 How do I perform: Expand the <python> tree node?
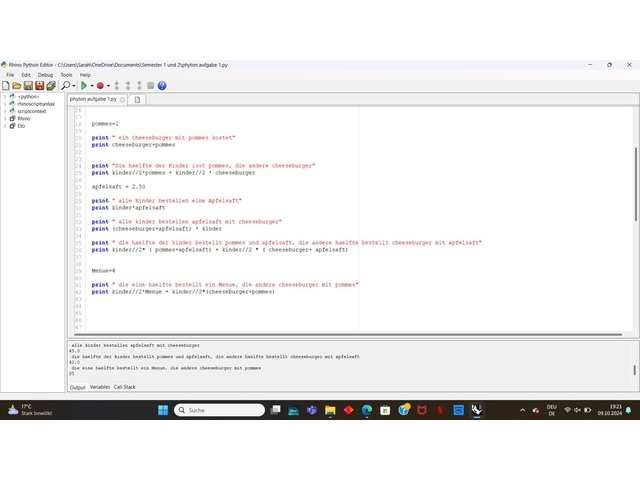click(x=5, y=97)
